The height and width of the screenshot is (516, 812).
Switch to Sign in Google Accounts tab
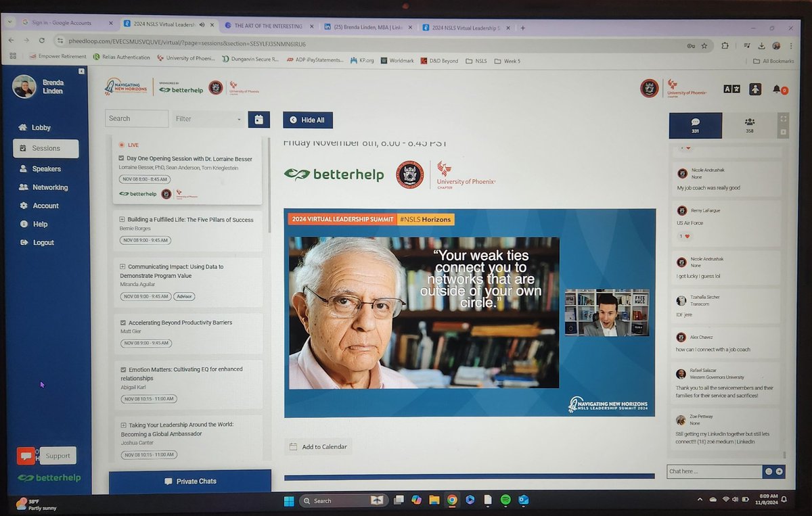pos(67,23)
